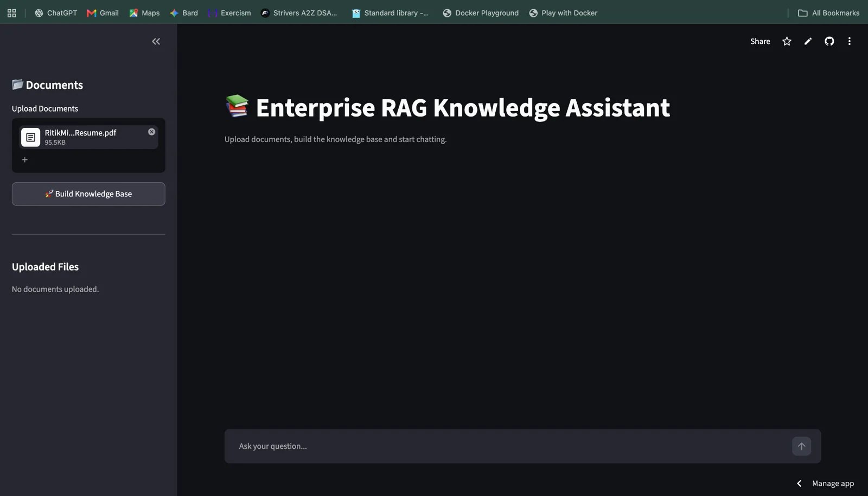868x496 pixels.
Task: Click Build Knowledge Base button
Action: (x=88, y=194)
